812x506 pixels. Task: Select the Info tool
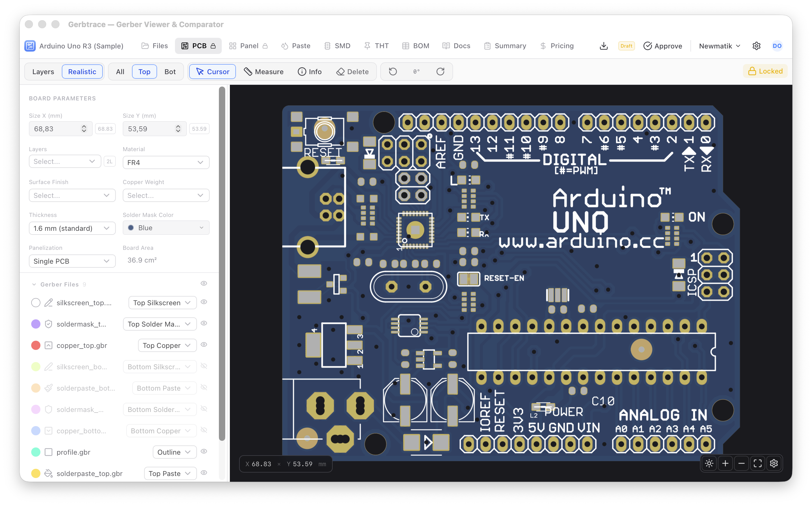(x=310, y=72)
